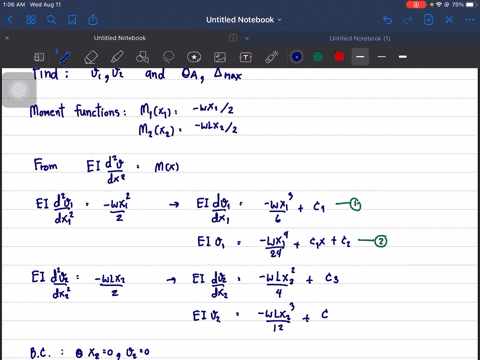This screenshot has height=360, width=480.
Task: Select the Lasso selection tool
Action: 168,57
